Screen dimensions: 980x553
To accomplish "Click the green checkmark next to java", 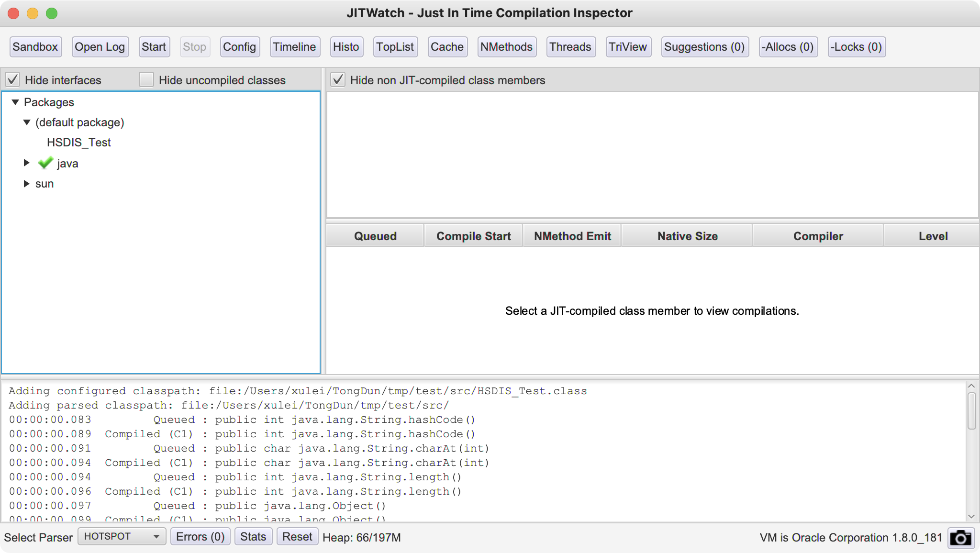I will pyautogui.click(x=45, y=163).
